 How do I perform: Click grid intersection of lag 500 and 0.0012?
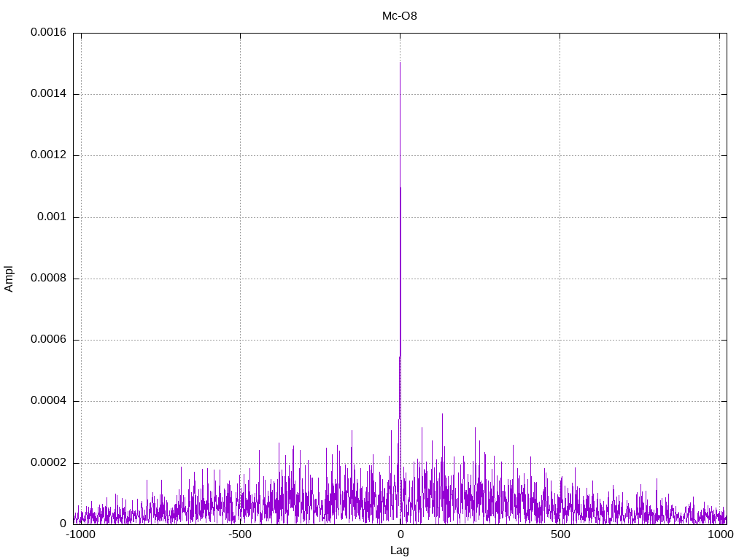pos(560,155)
